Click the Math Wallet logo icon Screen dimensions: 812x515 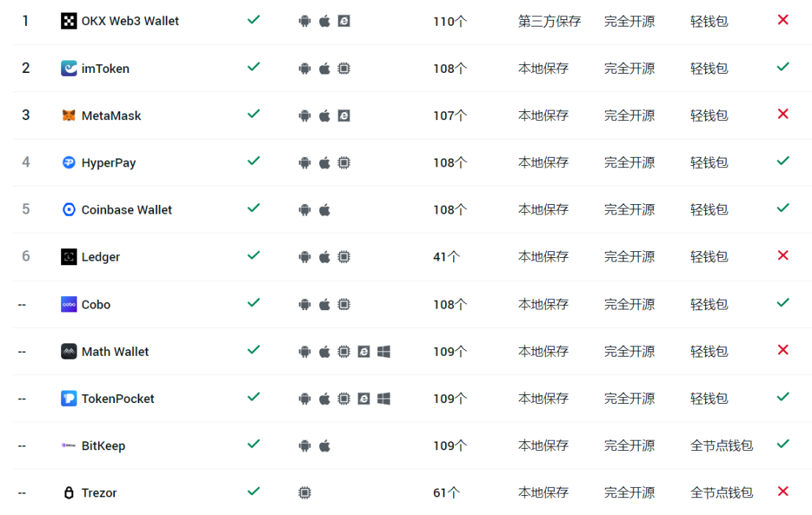click(69, 351)
